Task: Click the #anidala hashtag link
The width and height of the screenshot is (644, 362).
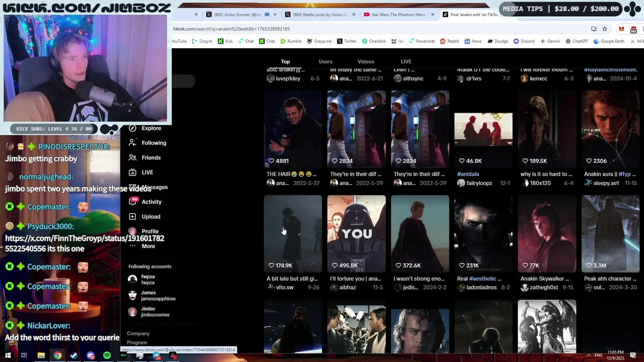Action: pos(468,174)
